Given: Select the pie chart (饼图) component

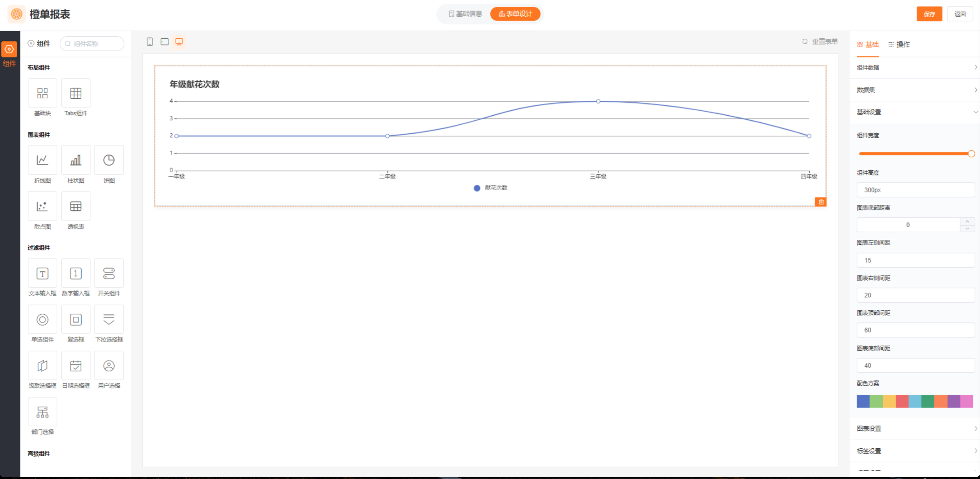Looking at the screenshot, I should (109, 160).
